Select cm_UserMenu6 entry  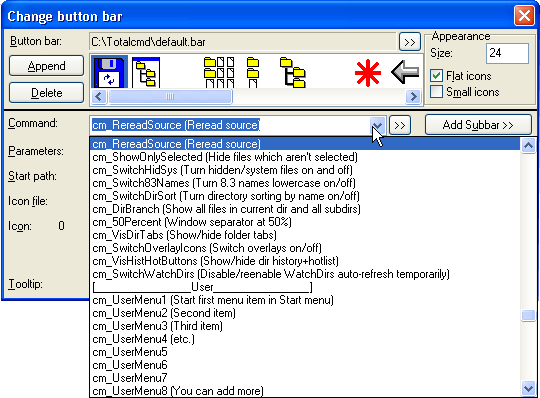[305, 365]
